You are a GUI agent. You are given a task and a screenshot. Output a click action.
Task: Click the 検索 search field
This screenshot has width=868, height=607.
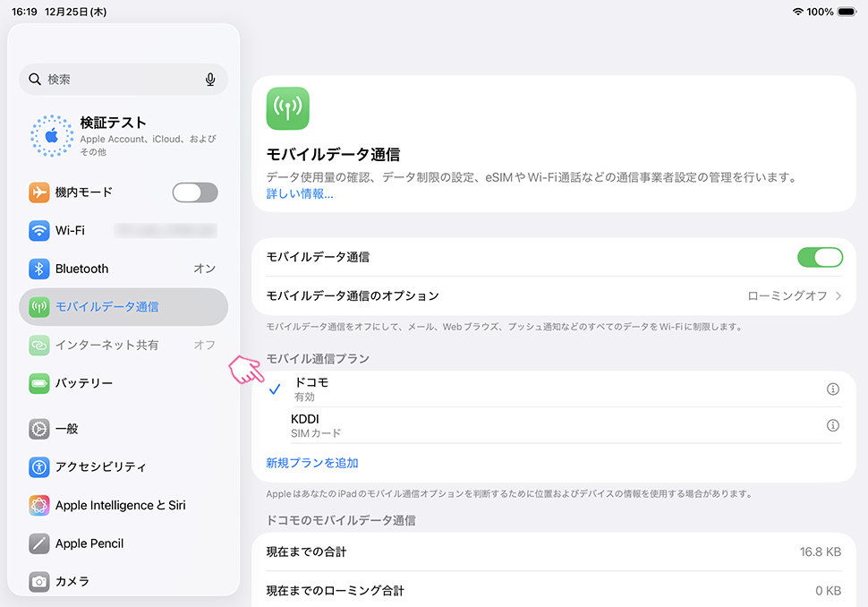click(116, 80)
